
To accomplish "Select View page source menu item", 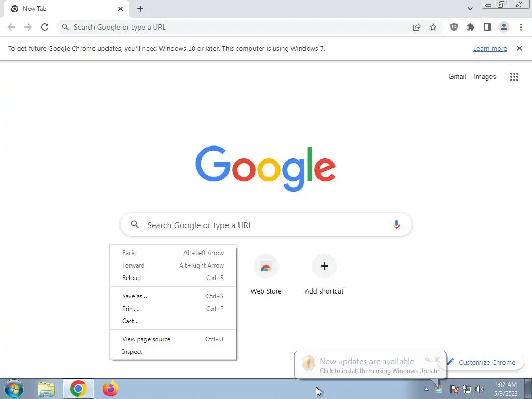I will click(x=172, y=339).
